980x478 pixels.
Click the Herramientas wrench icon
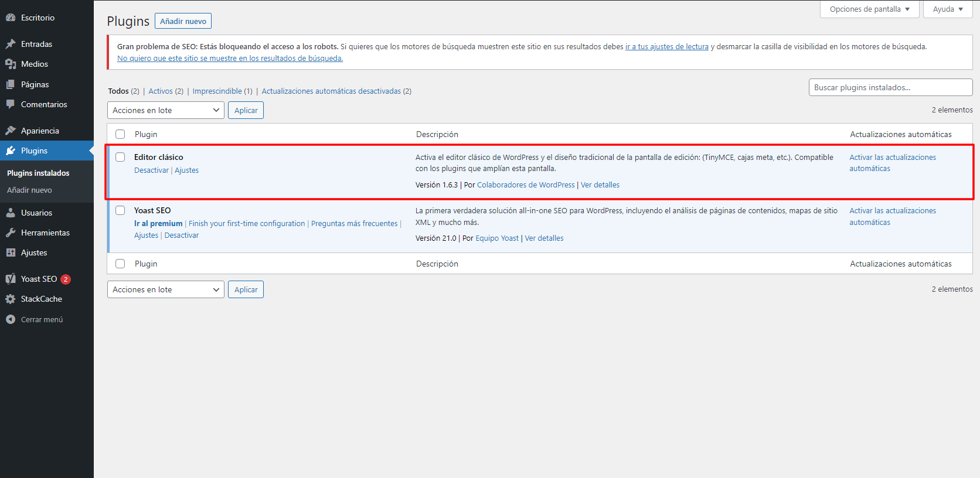click(11, 233)
